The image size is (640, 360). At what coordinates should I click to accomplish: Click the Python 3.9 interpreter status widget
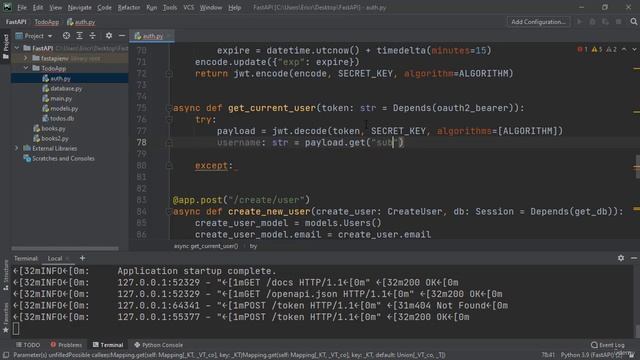point(591,355)
